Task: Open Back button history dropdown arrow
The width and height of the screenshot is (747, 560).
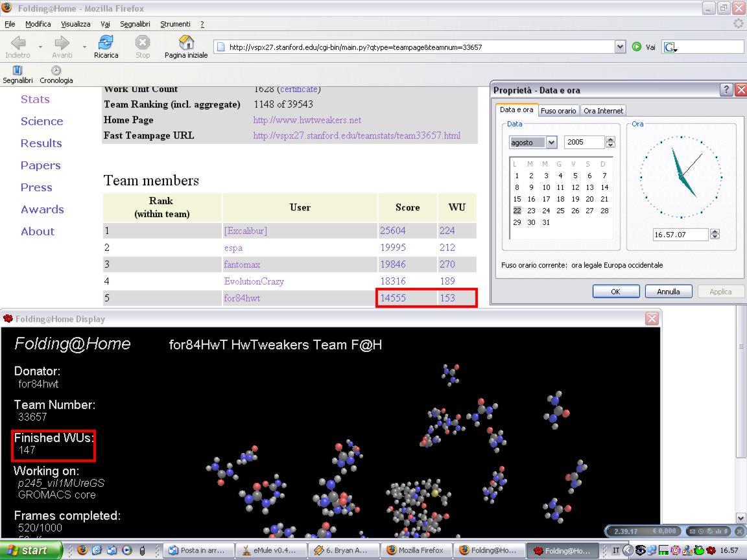Action: 40,47
